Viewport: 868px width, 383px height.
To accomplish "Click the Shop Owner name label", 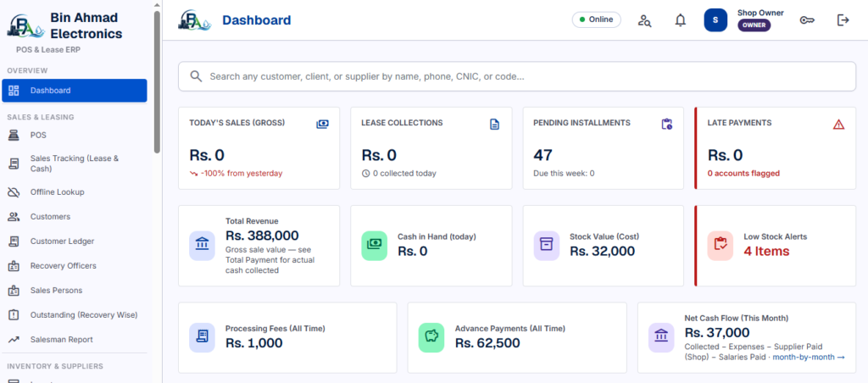I will click(760, 13).
